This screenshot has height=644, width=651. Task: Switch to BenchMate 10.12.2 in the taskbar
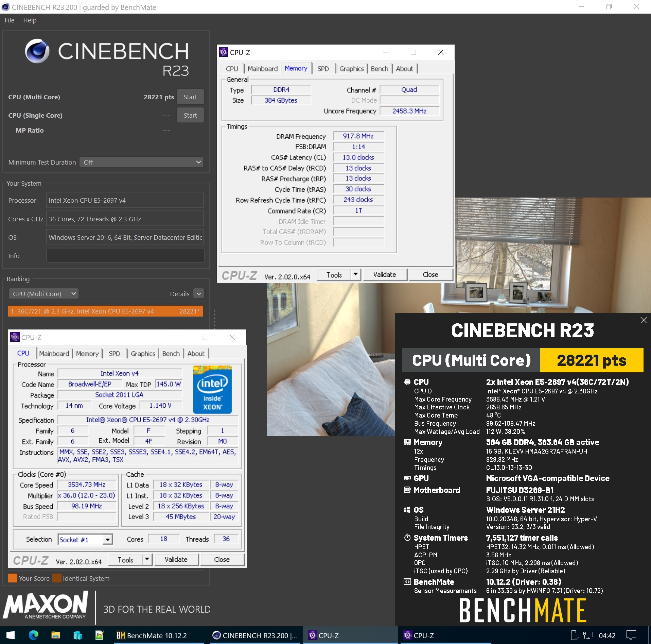click(159, 635)
